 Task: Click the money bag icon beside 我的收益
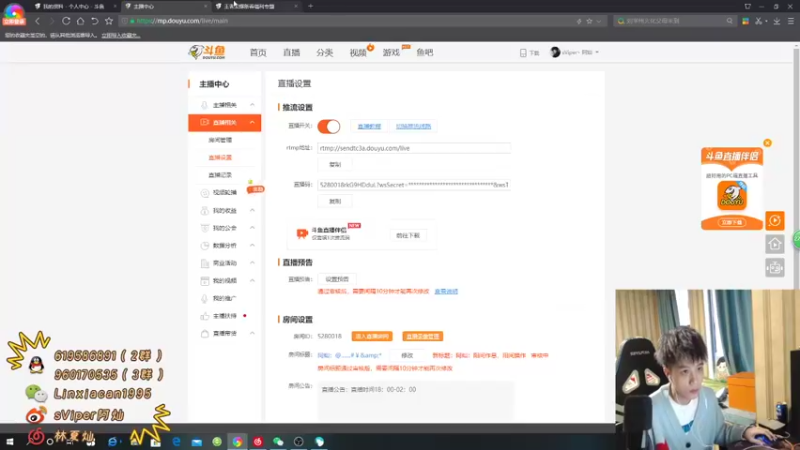[x=205, y=211]
